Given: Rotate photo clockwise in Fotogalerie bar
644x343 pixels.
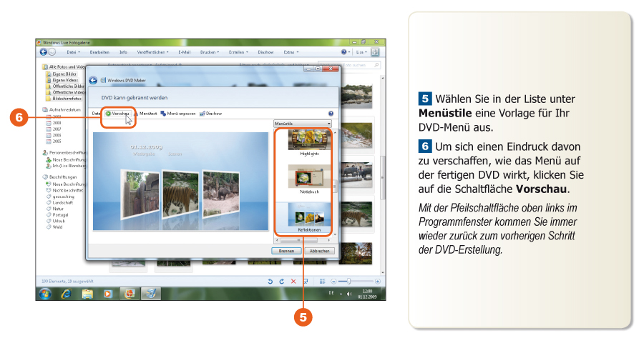Looking at the screenshot, I should (x=282, y=282).
